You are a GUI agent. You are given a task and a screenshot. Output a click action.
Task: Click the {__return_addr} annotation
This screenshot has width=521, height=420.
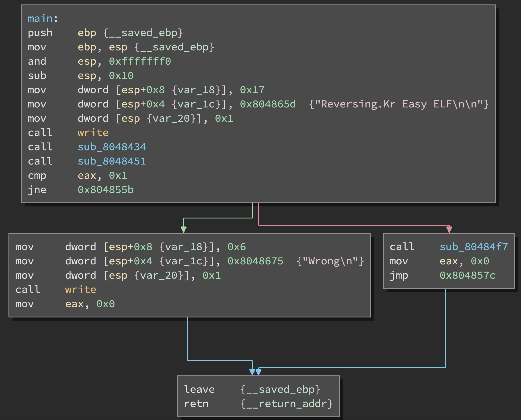286,404
